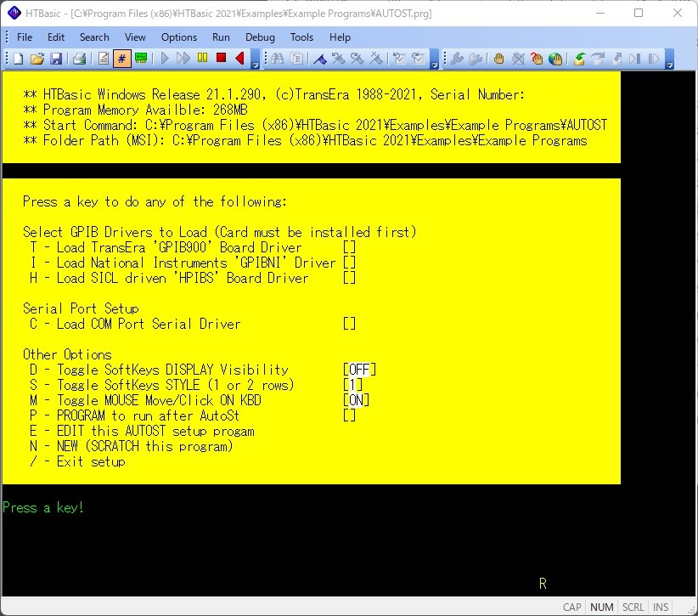The image size is (698, 616).
Task: Expand search toolbar overflow arrow
Action: tap(435, 59)
